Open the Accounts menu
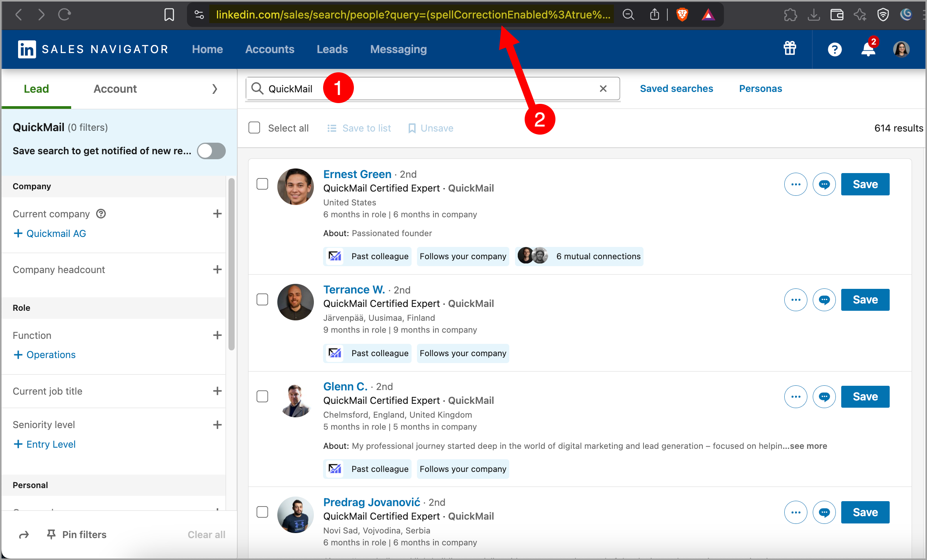Viewport: 927px width, 560px height. [x=270, y=49]
